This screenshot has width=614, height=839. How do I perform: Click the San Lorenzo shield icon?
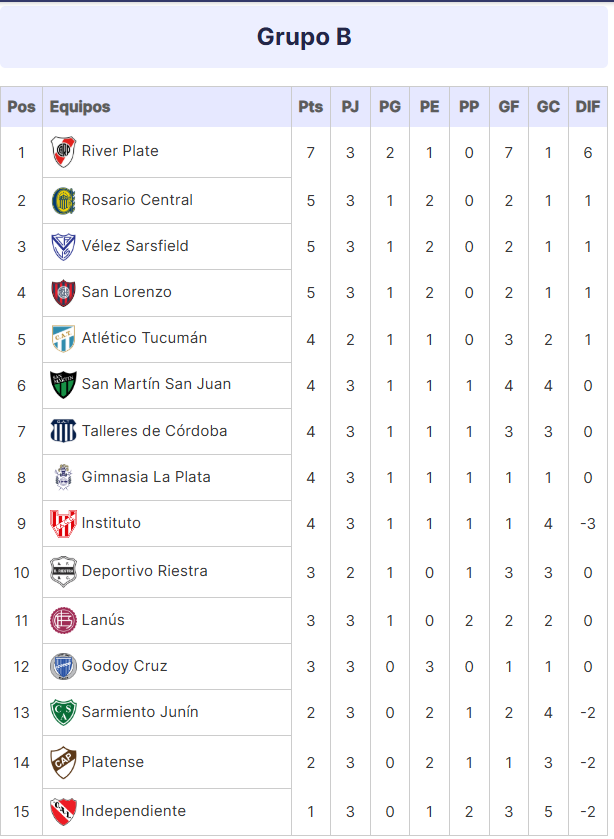(x=63, y=293)
